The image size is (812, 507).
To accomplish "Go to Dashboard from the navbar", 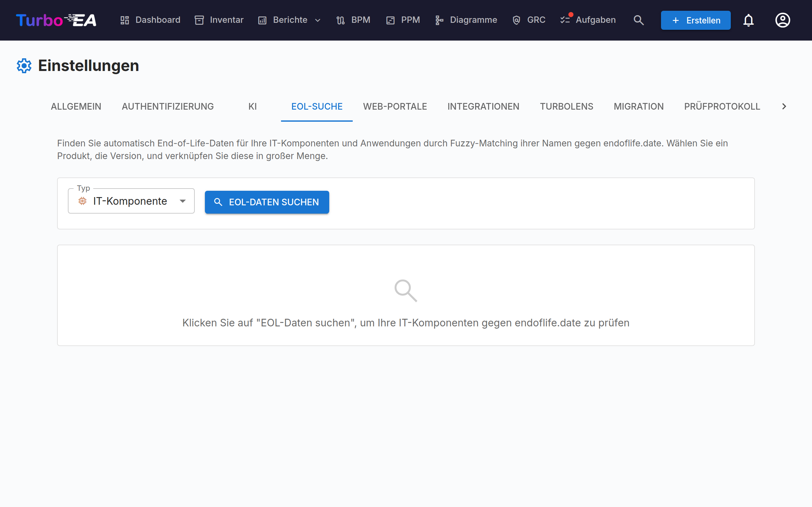I will coord(150,20).
